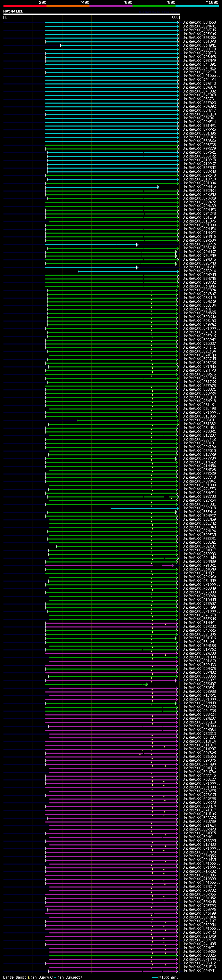Click the short cyan alignment bar for UniRef100_C0PA18

[145, 508]
